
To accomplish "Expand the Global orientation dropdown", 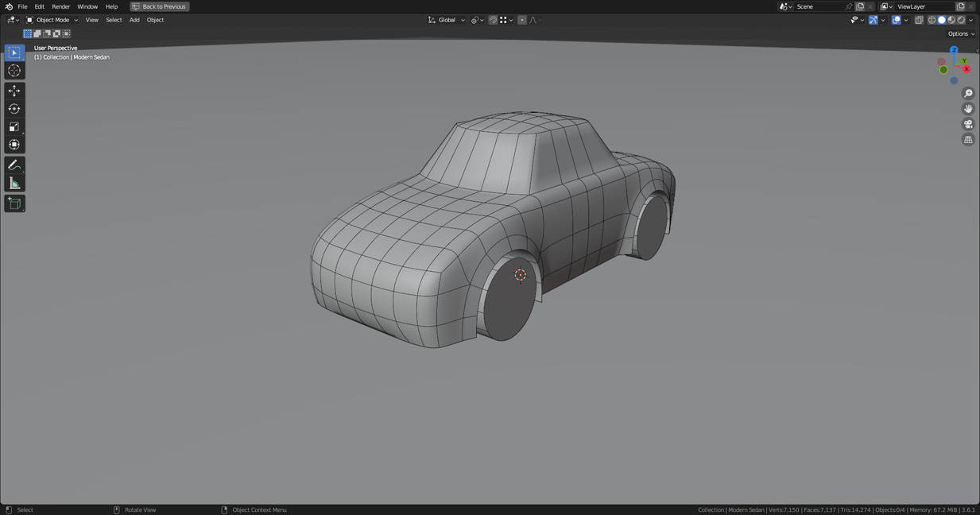I will 447,20.
